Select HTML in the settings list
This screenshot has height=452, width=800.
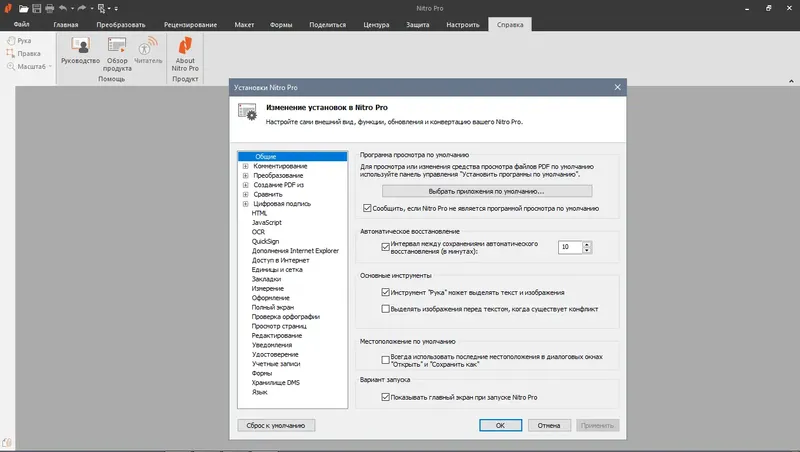click(259, 213)
